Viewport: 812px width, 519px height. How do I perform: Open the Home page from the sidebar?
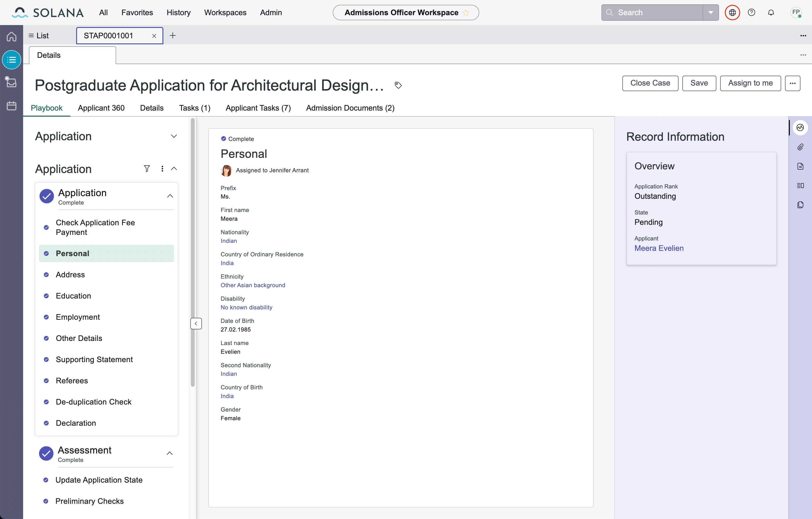point(11,36)
